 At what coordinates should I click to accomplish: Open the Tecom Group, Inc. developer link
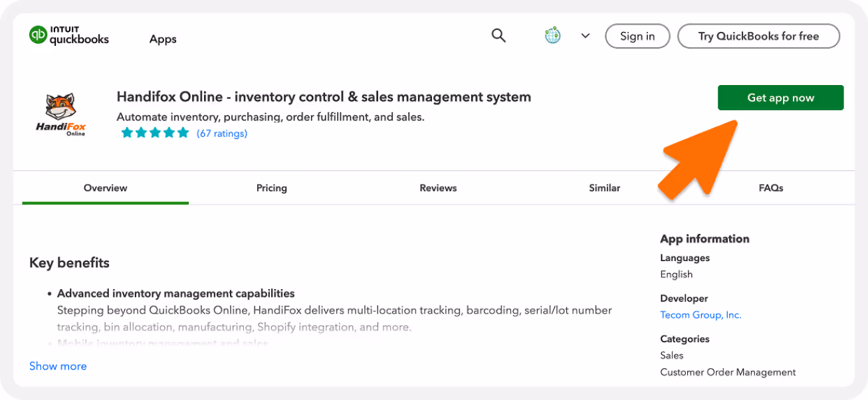click(x=701, y=315)
